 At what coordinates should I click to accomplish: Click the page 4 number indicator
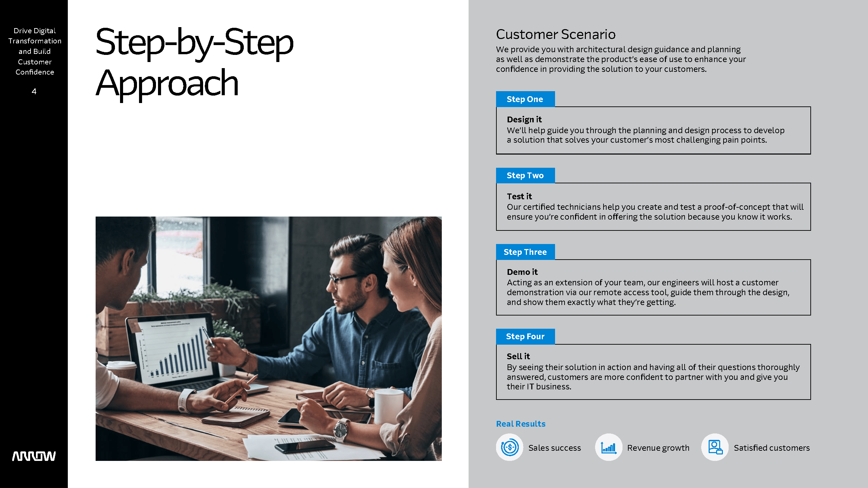pyautogui.click(x=34, y=91)
